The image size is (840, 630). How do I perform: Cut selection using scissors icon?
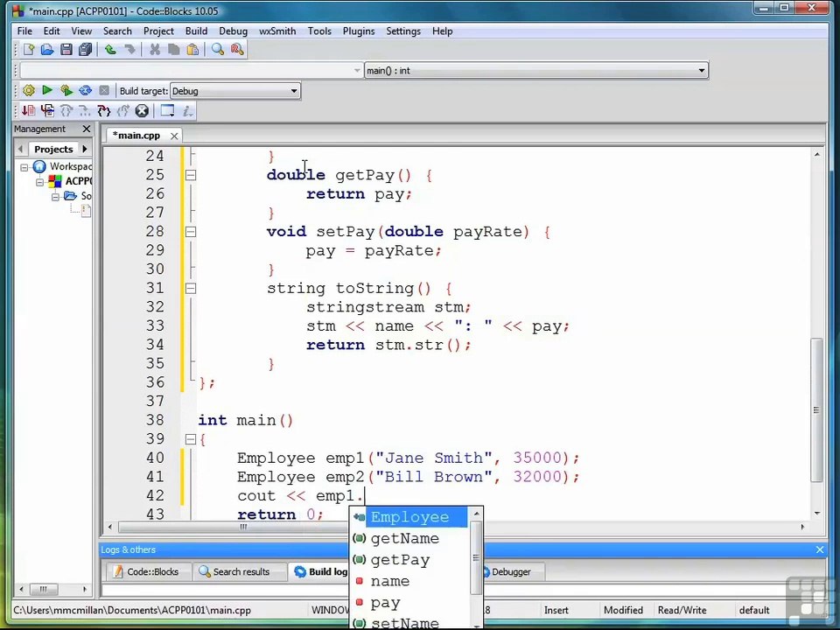pos(155,50)
